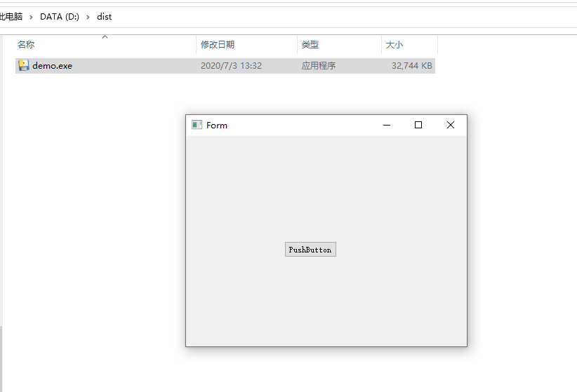577x392 pixels.
Task: Minimize the Form window
Action: tap(387, 125)
